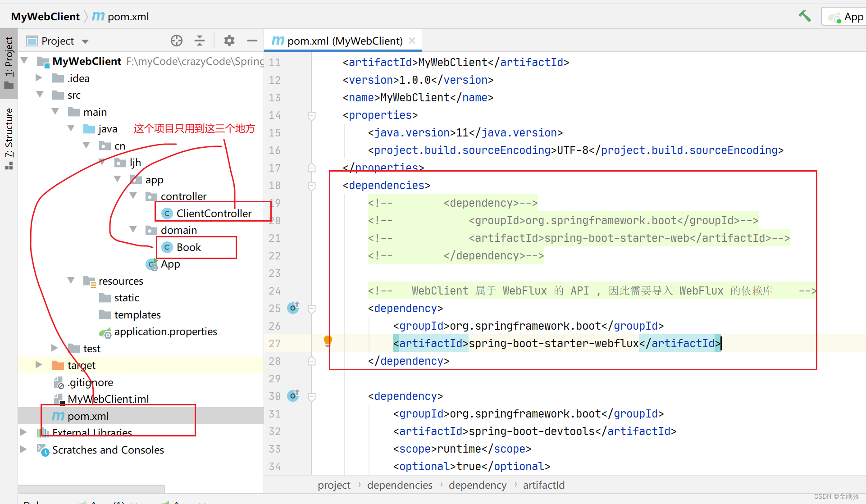Open the App run configuration selector

[x=845, y=17]
